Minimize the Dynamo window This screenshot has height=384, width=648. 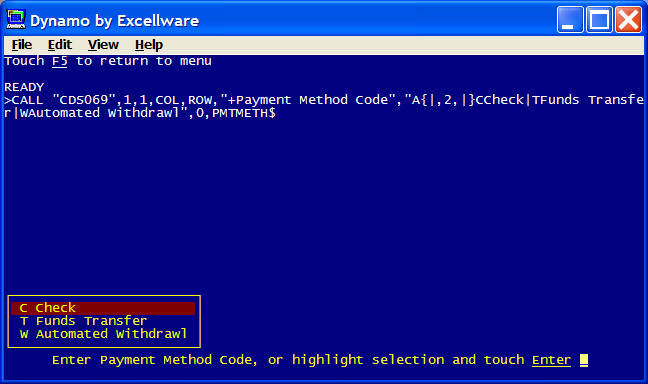tap(569, 19)
